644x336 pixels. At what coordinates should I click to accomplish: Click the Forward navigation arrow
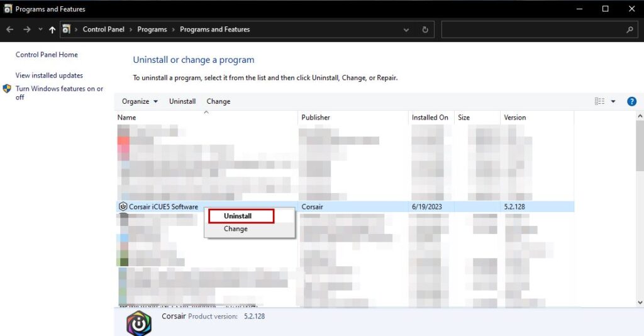pyautogui.click(x=26, y=30)
